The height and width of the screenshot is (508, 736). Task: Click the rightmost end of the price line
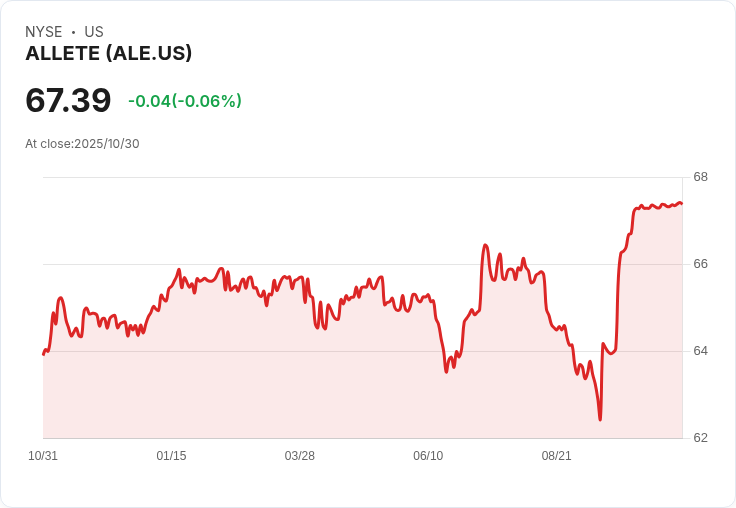pyautogui.click(x=681, y=203)
